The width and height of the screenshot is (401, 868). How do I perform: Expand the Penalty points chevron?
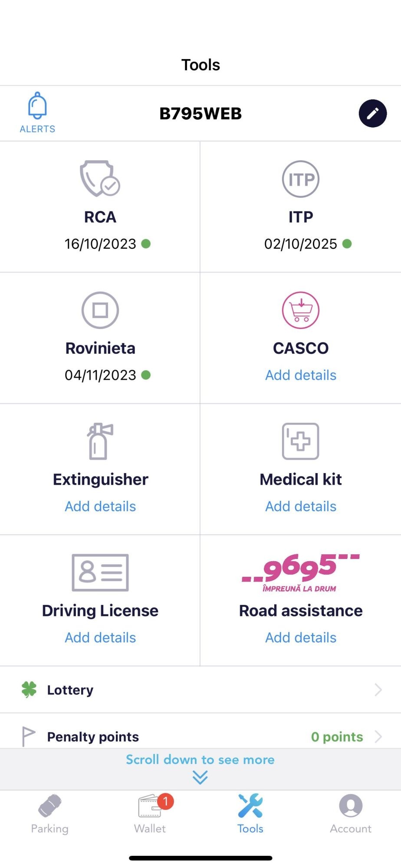(x=378, y=736)
